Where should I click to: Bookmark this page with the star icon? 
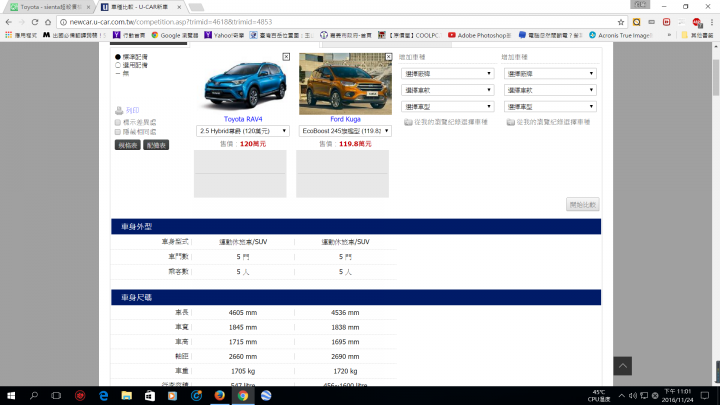(x=621, y=21)
